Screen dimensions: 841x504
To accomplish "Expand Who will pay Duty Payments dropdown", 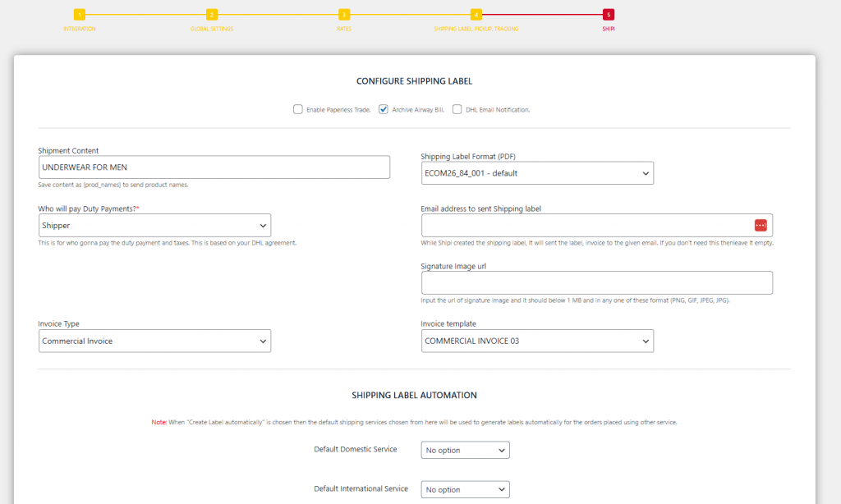I will (x=154, y=226).
